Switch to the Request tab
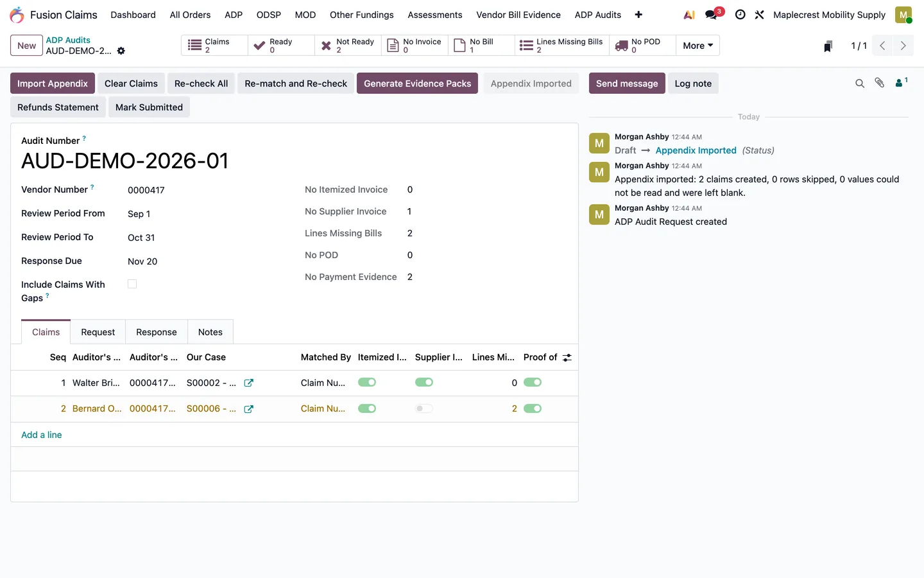This screenshot has height=578, width=924. click(x=98, y=332)
